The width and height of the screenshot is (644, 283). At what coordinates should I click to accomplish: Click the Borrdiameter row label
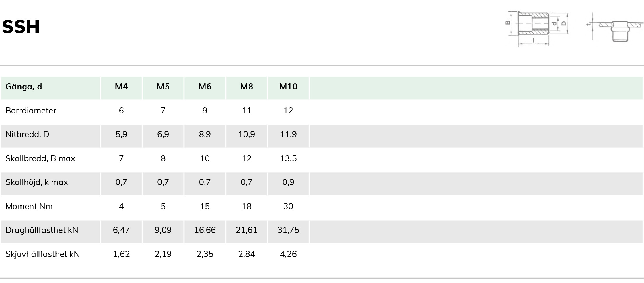(x=31, y=111)
